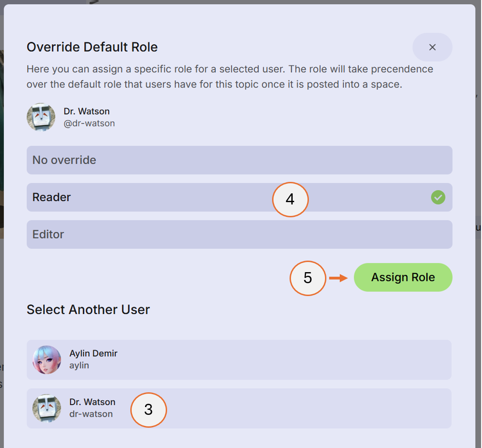Click the numbered circle labeled 5
Screen dimensions: 482x448
(x=308, y=278)
